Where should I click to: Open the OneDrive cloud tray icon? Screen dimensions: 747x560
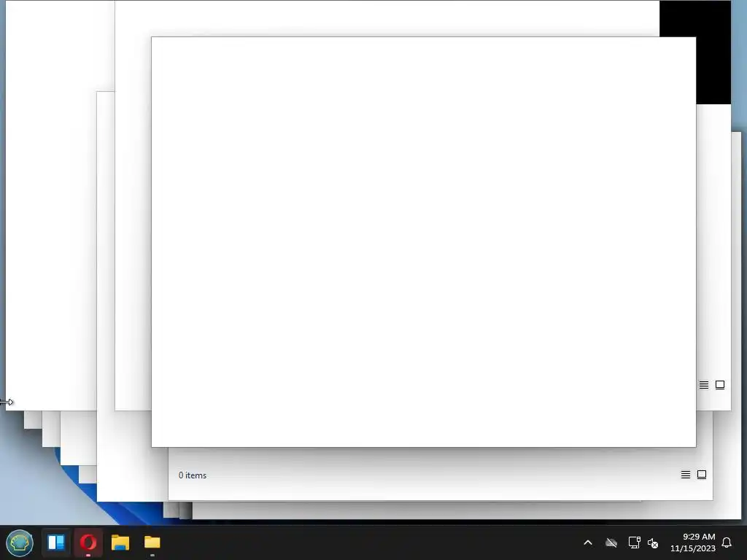click(611, 542)
